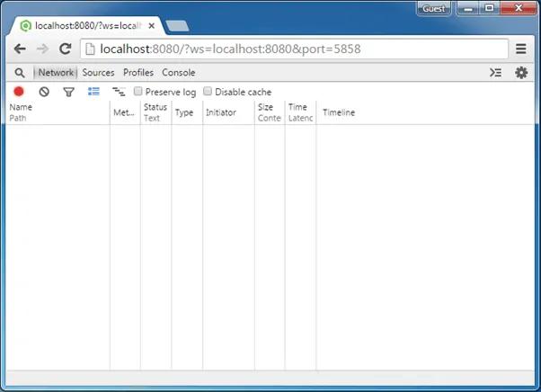Toggle the small request rows view
Viewport: 541px width, 392px height.
coord(119,92)
